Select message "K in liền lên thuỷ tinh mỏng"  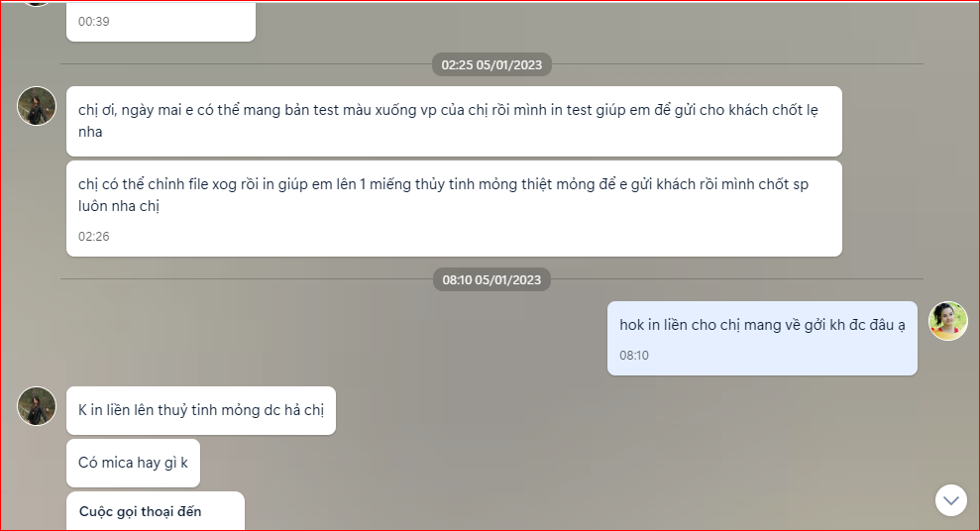(x=200, y=410)
